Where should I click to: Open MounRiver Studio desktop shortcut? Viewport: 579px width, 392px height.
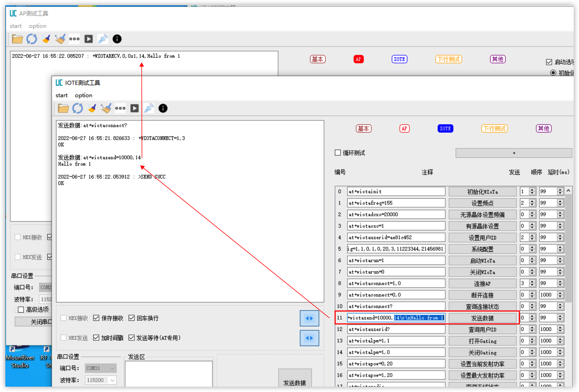click(x=20, y=357)
